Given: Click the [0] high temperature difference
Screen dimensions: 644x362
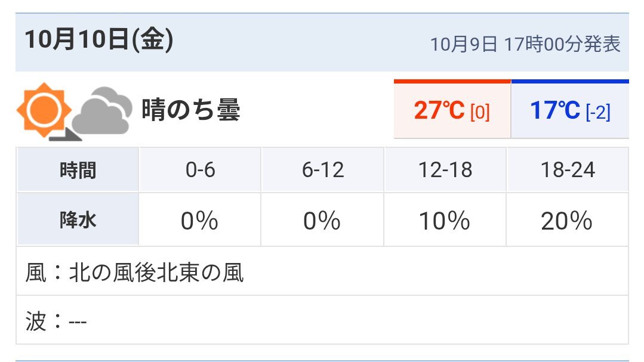Looking at the screenshot, I should click(x=480, y=112).
